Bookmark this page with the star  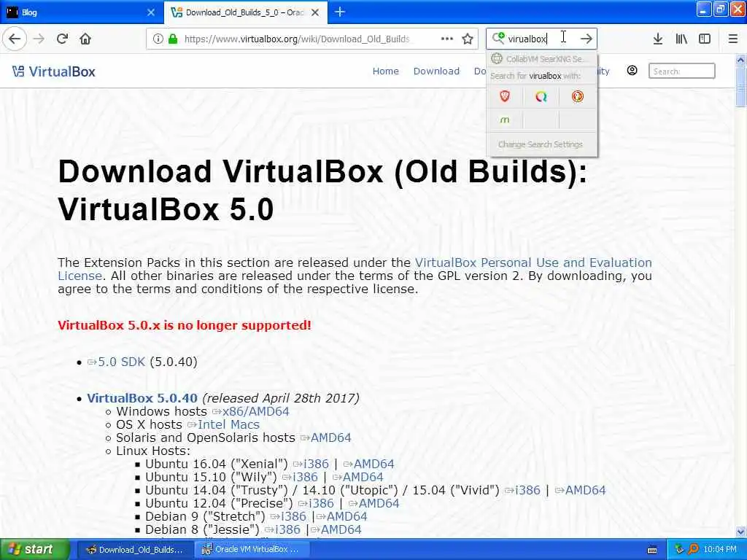pos(468,39)
